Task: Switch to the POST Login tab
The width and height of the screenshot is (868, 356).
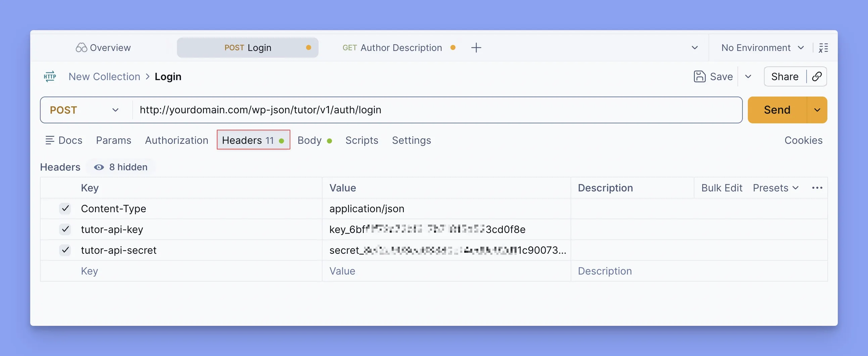Action: 247,48
